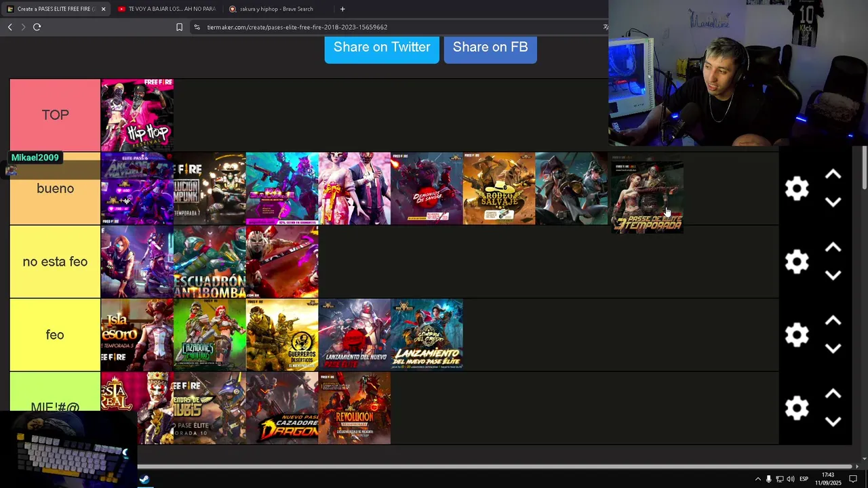Select the pink kimono Sakura pass image

coord(355,188)
